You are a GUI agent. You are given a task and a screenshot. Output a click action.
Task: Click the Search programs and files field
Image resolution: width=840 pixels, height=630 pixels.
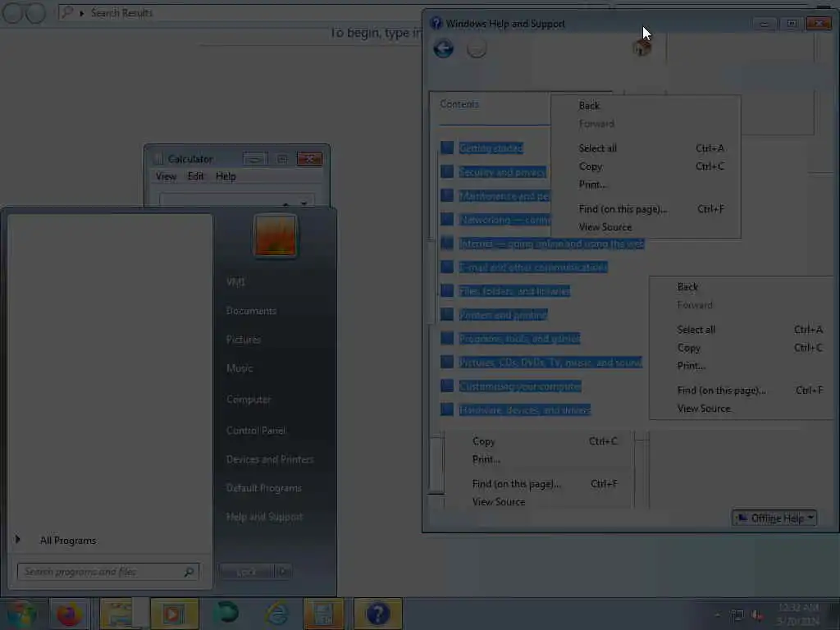point(108,572)
